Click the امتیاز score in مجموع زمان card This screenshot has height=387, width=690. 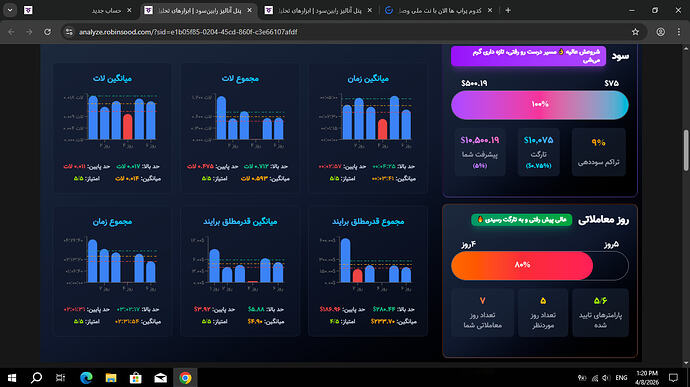tap(78, 321)
